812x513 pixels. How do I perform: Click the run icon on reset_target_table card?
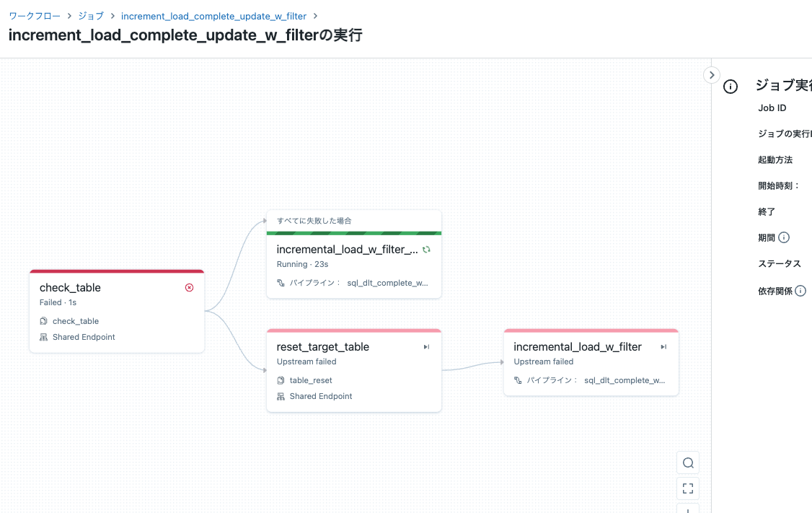pyautogui.click(x=426, y=347)
